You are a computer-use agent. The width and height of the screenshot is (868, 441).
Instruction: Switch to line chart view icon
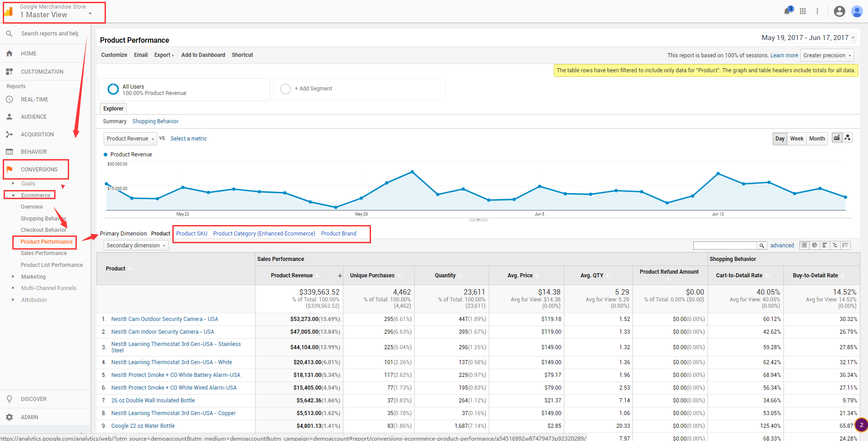(x=837, y=138)
